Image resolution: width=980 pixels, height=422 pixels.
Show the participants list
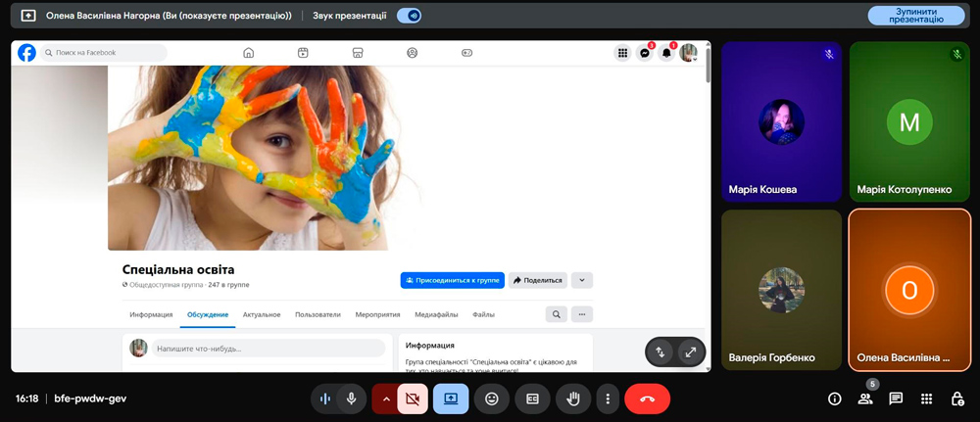865,399
